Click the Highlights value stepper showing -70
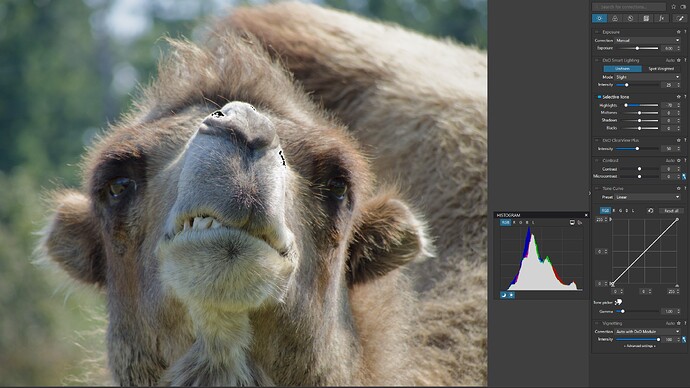Screen dimensions: 690x388 (x=678, y=105)
